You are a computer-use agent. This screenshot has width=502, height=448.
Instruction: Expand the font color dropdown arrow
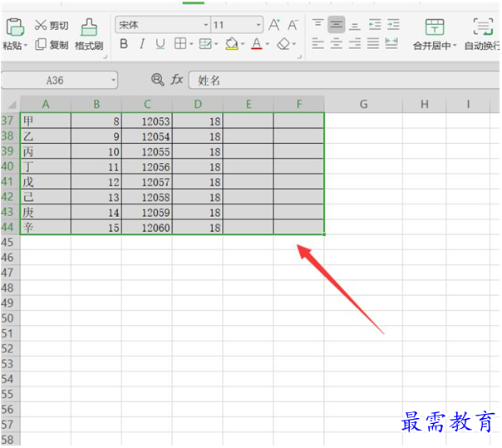pyautogui.click(x=268, y=44)
